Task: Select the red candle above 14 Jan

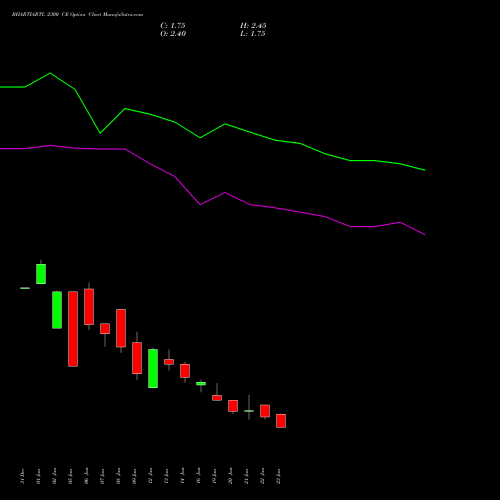Action: [x=185, y=371]
